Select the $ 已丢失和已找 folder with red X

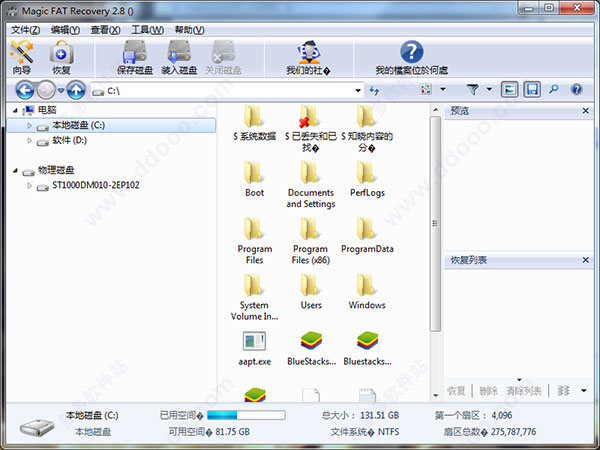(311, 129)
